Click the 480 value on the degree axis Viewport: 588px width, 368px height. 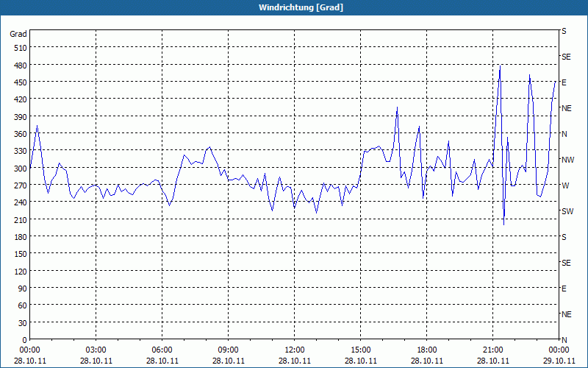click(x=21, y=66)
